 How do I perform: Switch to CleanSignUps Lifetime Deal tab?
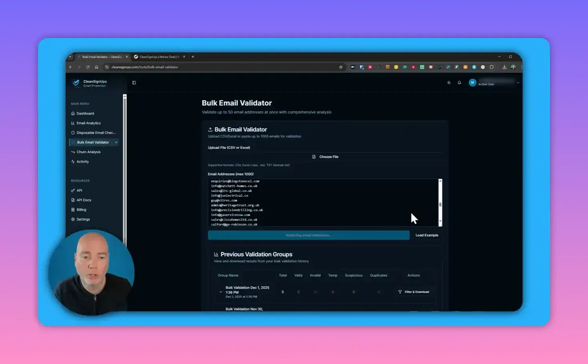(159, 57)
